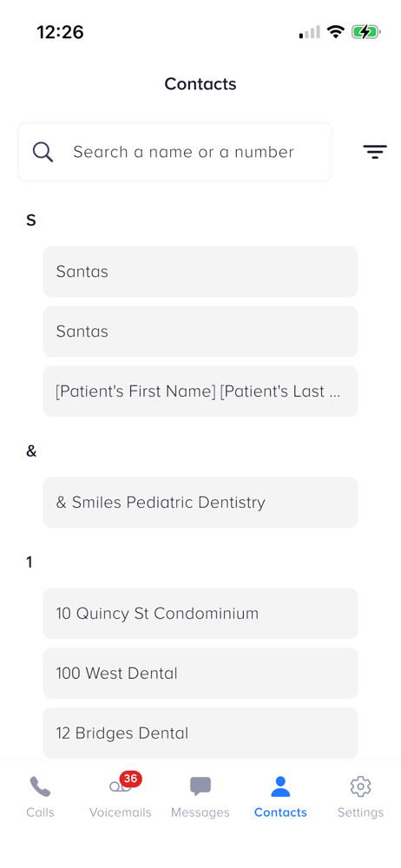Select 100 West Dental contact

200,674
